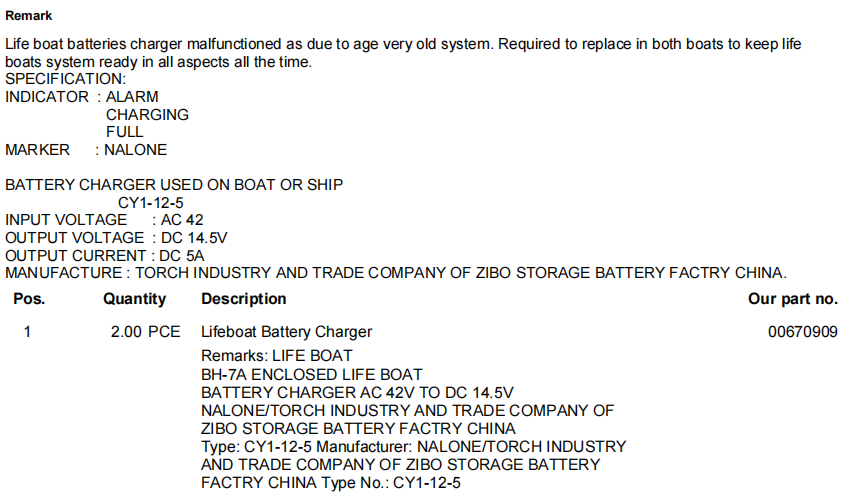
Task: Select position number 1 in table
Action: 27,332
